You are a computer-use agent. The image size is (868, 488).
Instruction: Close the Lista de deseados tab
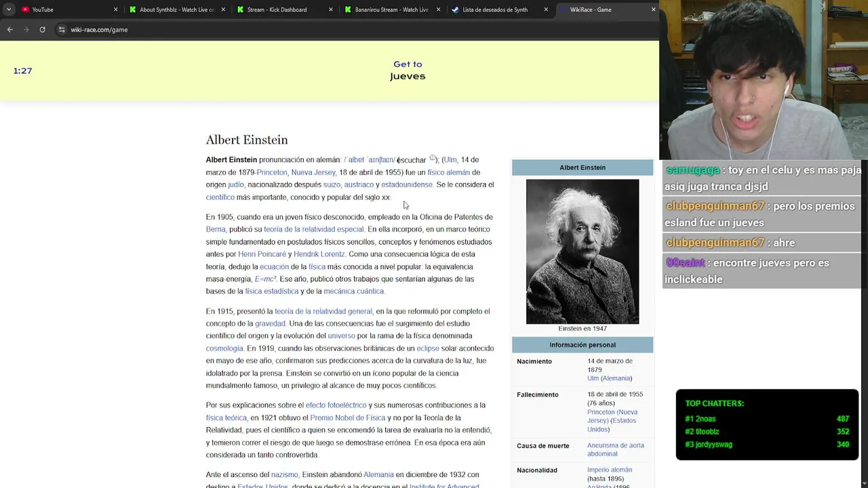(546, 9)
